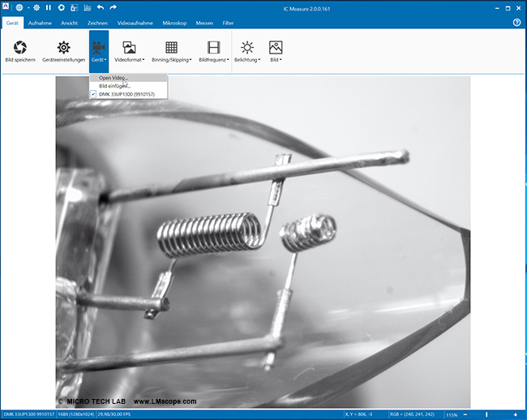Image resolution: width=527 pixels, height=420 pixels.
Task: Switch to the Mikroskop tab
Action: [x=175, y=23]
